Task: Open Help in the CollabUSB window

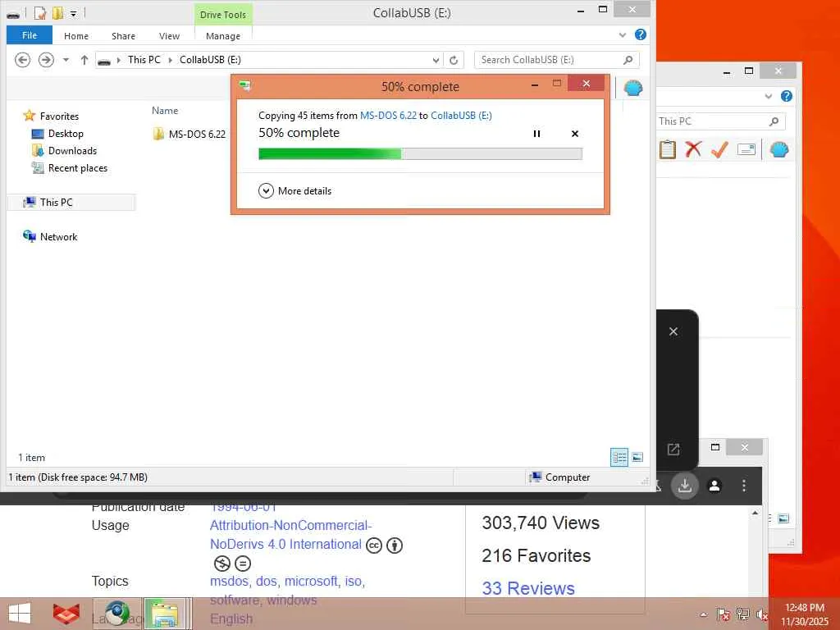Action: click(640, 34)
